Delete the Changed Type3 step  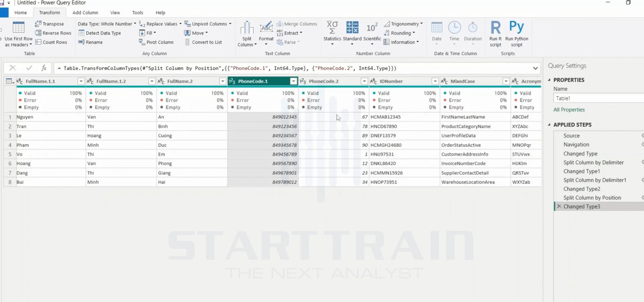point(559,206)
